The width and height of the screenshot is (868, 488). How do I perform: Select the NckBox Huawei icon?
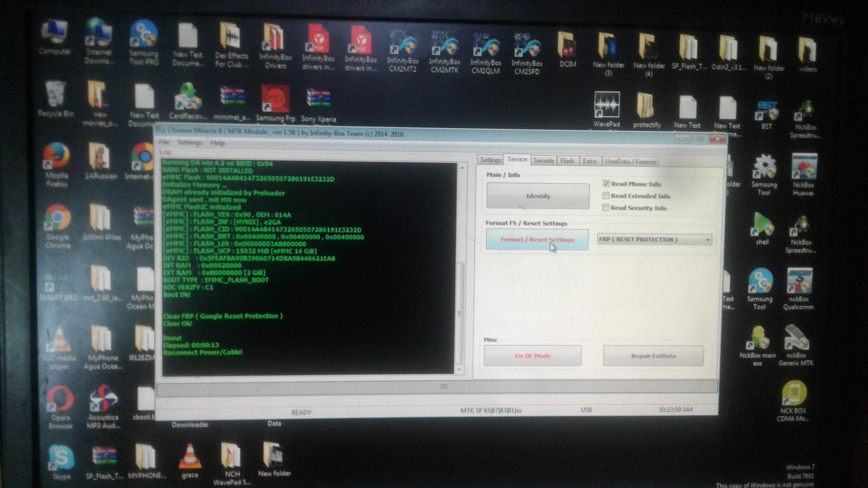coord(804,176)
